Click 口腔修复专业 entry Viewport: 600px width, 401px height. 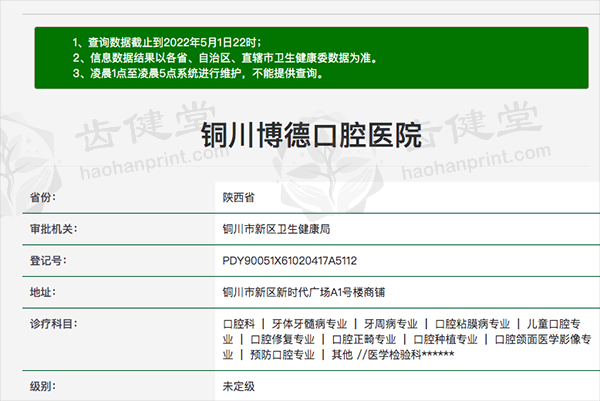pyautogui.click(x=282, y=339)
